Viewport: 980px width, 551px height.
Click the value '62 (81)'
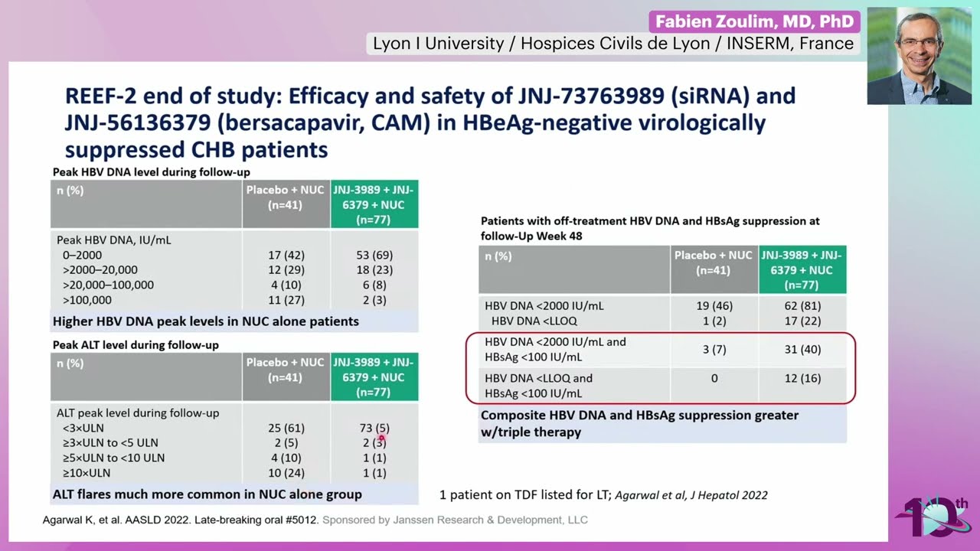802,305
